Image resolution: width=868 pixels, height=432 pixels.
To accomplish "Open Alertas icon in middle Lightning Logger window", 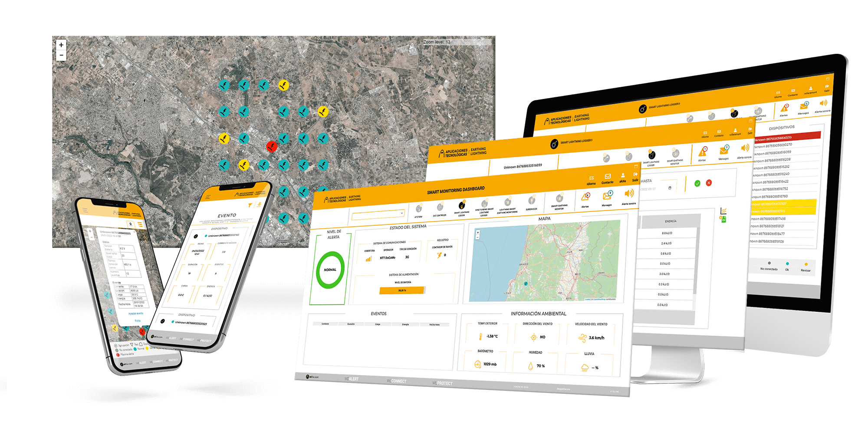I will click(702, 152).
